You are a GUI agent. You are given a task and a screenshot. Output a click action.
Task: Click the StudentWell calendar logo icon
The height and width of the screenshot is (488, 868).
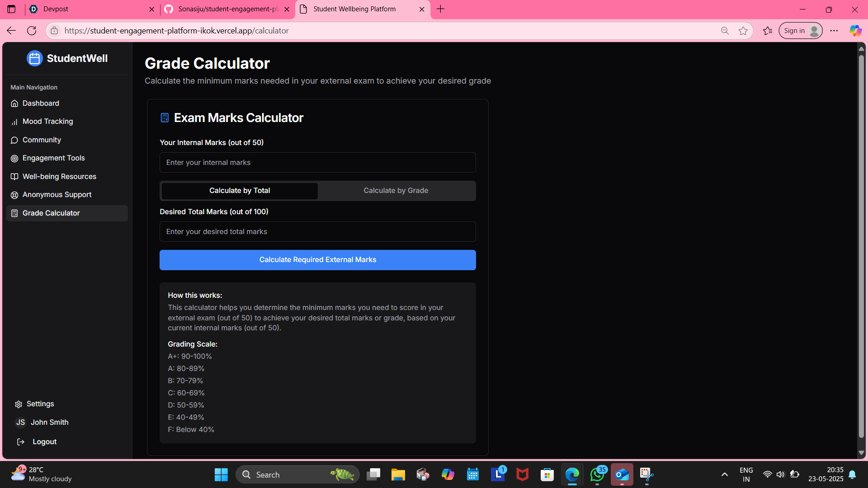[x=34, y=58]
